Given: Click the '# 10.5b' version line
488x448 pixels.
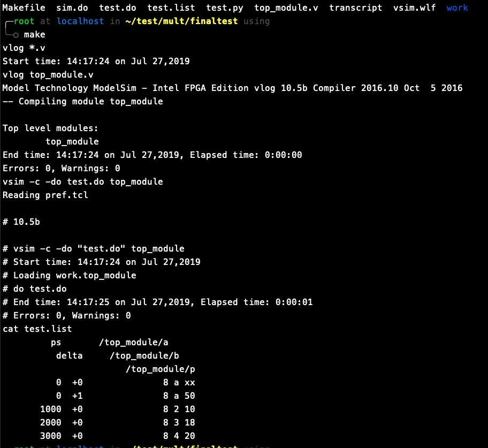Looking at the screenshot, I should coord(21,222).
